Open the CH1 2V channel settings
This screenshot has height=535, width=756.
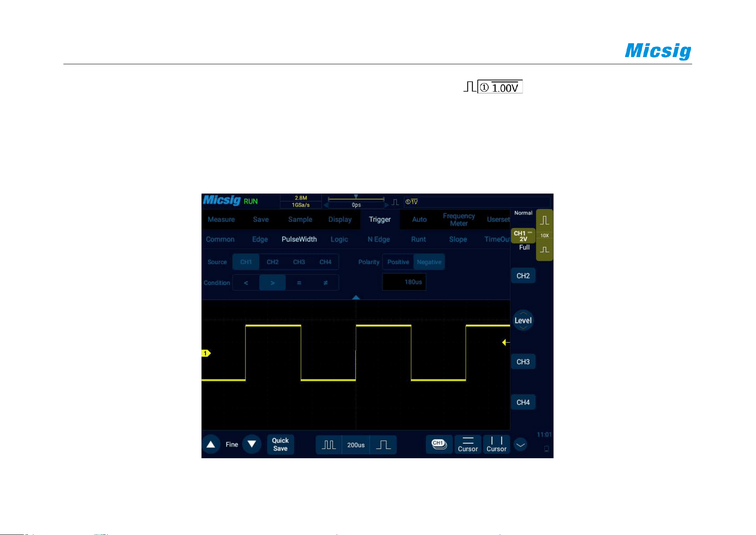point(523,236)
